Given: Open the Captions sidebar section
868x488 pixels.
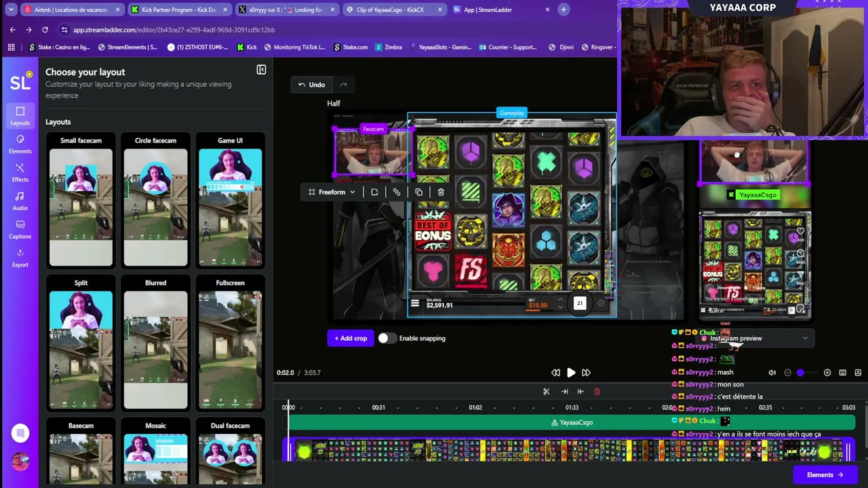Looking at the screenshot, I should click(x=20, y=229).
